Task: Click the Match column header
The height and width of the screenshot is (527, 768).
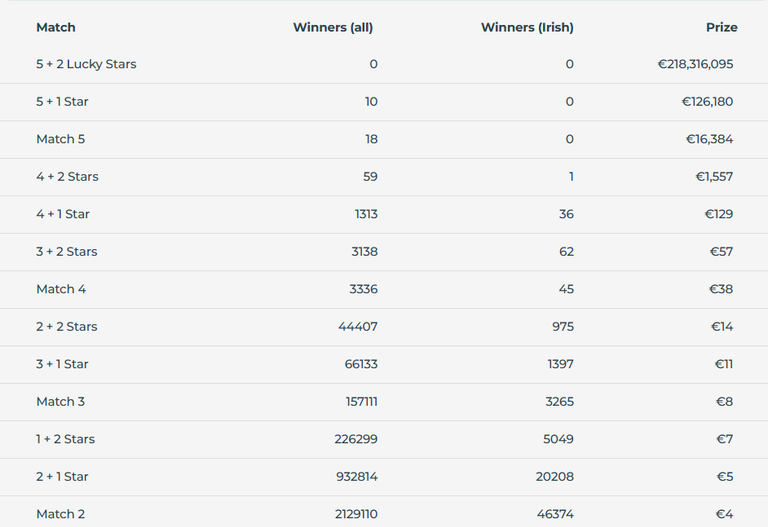Action: [x=56, y=27]
